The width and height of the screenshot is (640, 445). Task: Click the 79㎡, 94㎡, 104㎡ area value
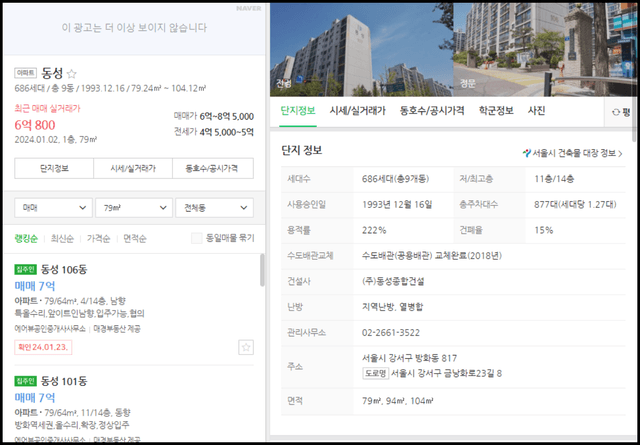pos(398,401)
